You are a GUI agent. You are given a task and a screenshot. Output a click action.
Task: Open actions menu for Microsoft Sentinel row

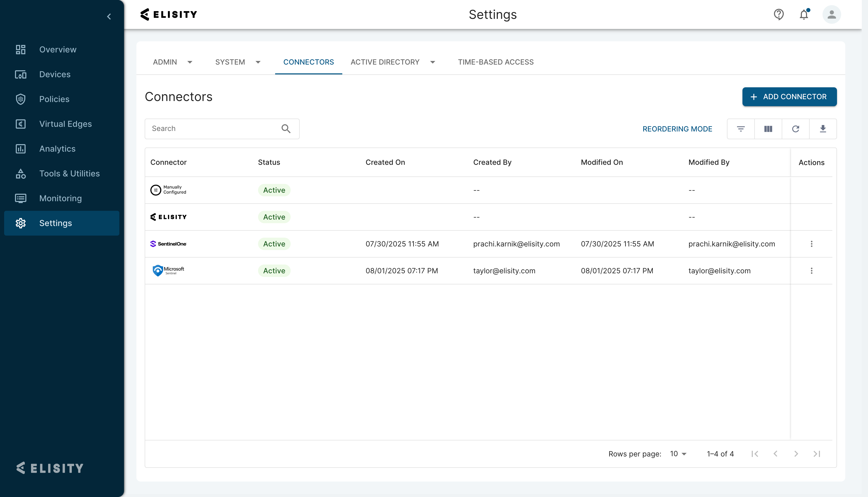811,271
